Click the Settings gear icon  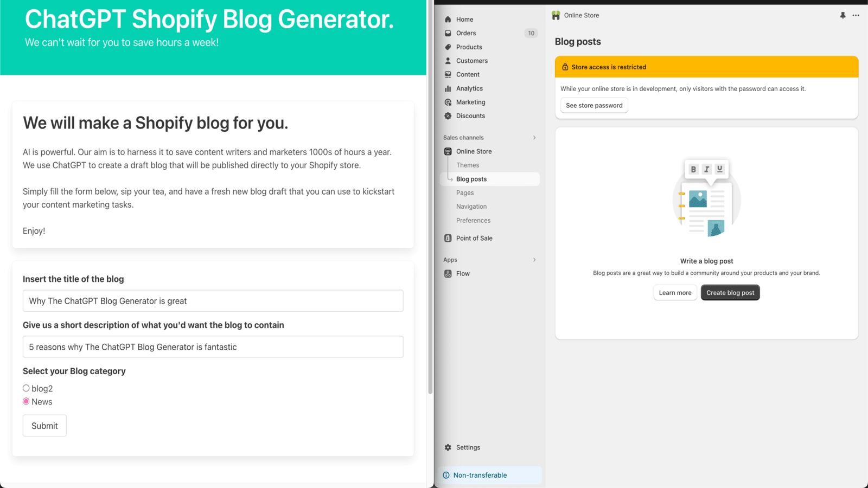pyautogui.click(x=448, y=447)
